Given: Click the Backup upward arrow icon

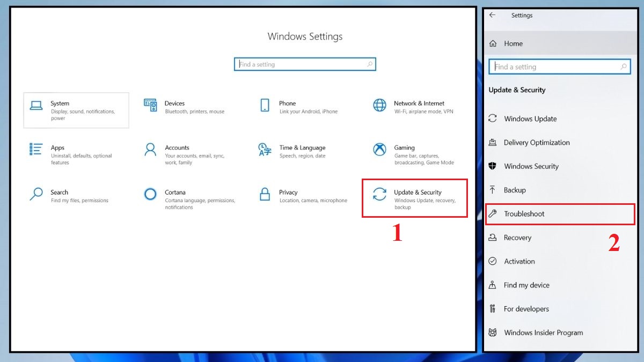Looking at the screenshot, I should (493, 190).
